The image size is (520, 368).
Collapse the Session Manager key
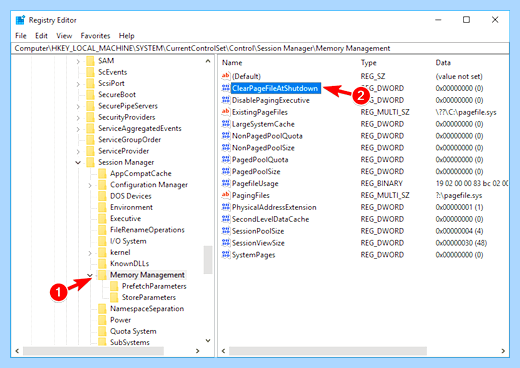pyautogui.click(x=78, y=162)
